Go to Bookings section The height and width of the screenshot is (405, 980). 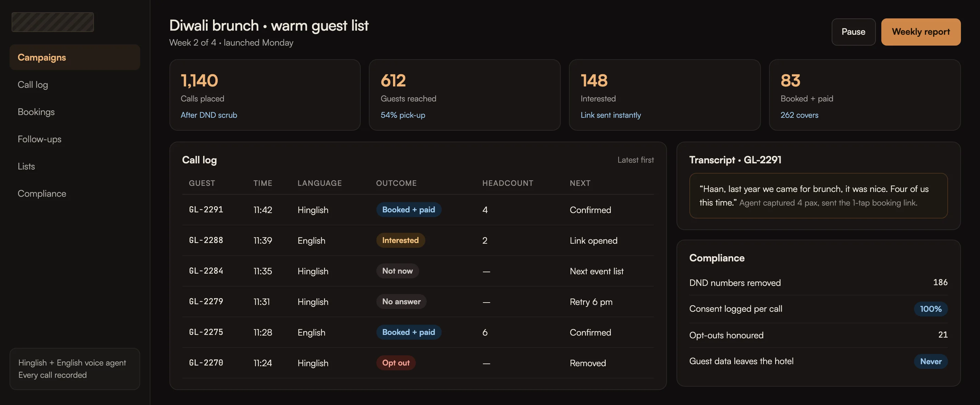pos(75,112)
